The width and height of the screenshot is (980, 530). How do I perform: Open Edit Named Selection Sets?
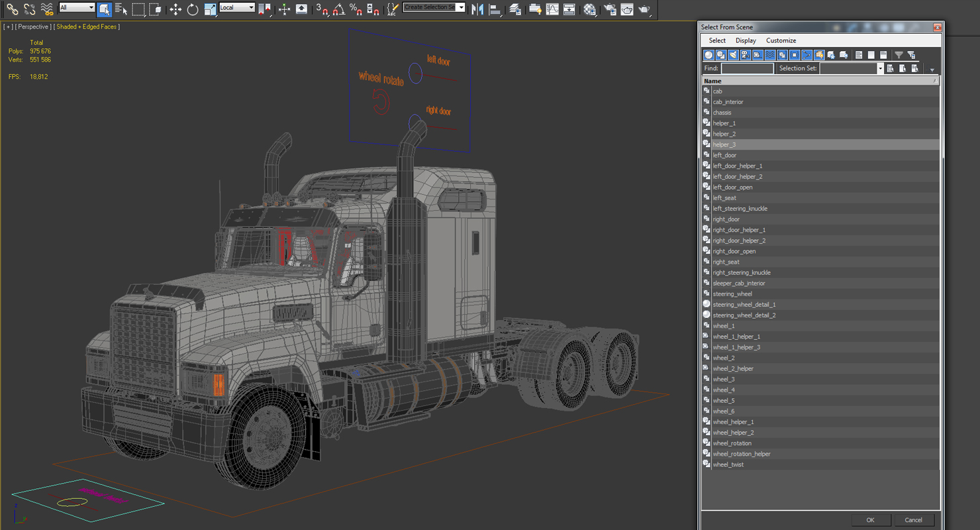coord(393,9)
